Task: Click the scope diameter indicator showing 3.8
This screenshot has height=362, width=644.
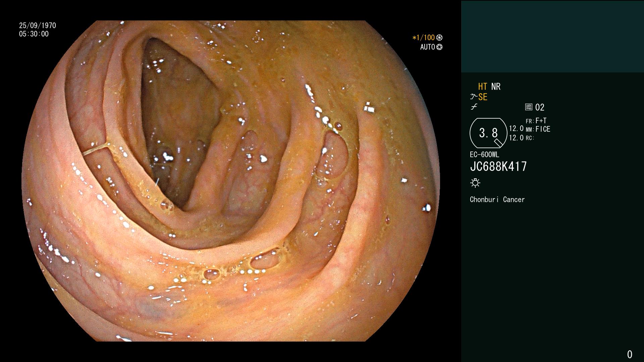Action: click(x=488, y=133)
